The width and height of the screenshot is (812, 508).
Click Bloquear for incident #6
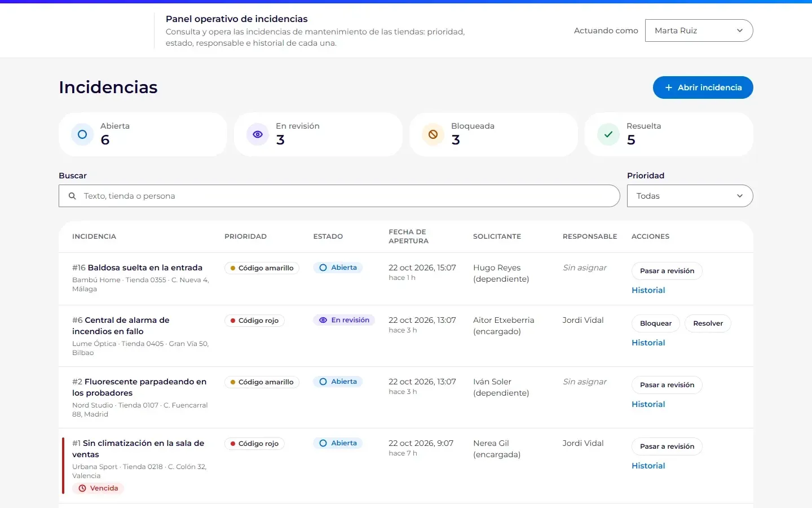pyautogui.click(x=656, y=323)
